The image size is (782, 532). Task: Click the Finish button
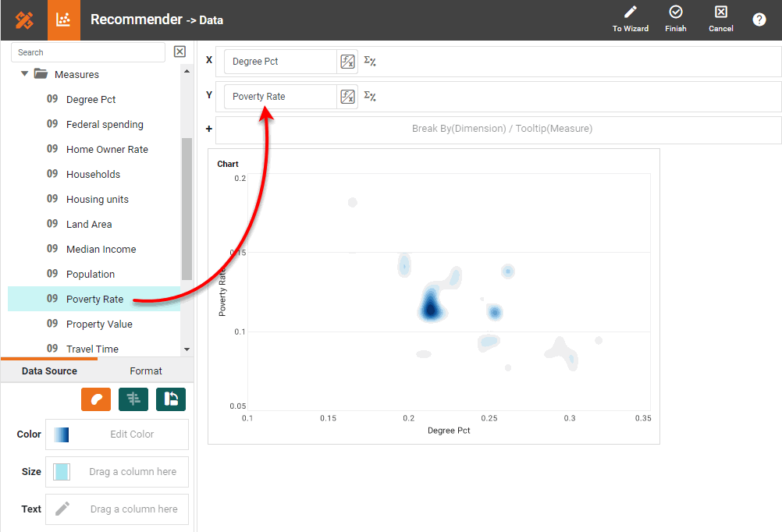click(676, 20)
